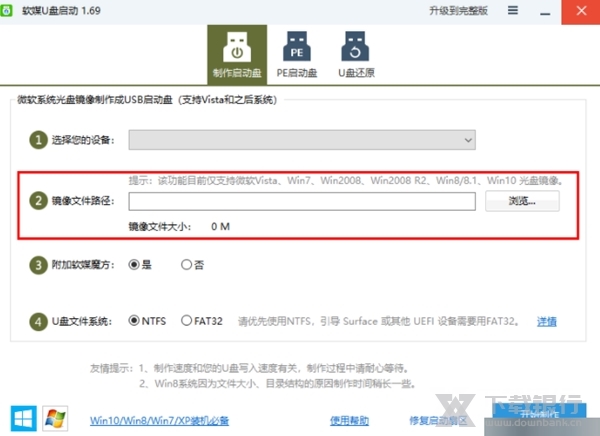Viewport: 600px width, 436px height.
Task: Open the 详情 link
Action: pyautogui.click(x=546, y=322)
